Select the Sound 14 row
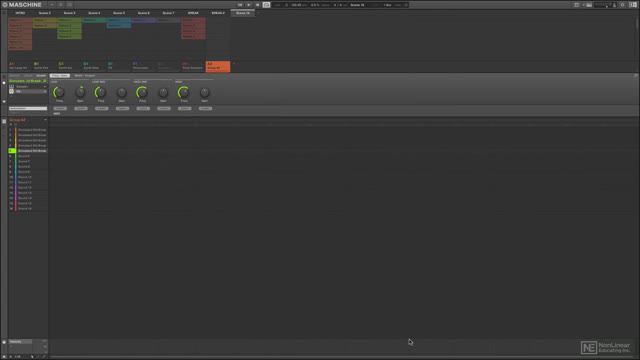 tap(28, 198)
